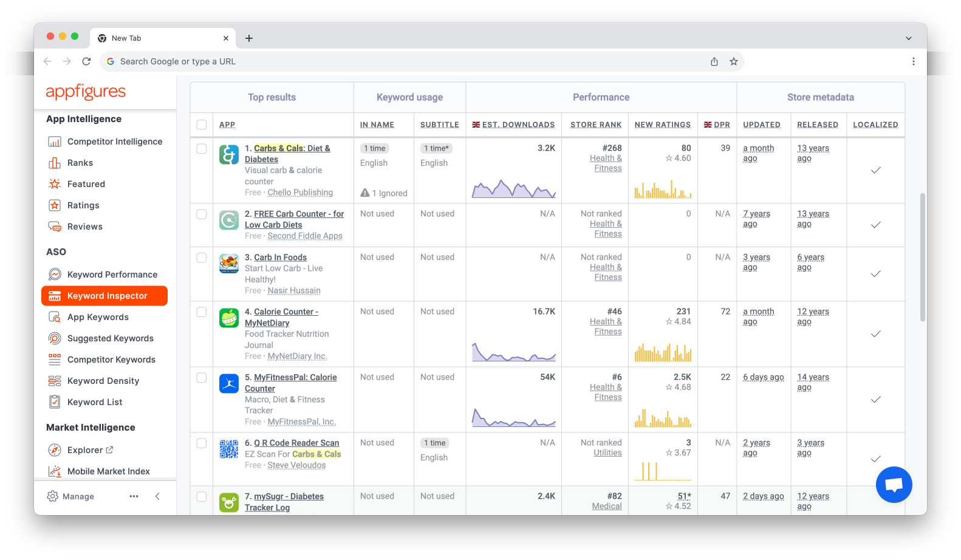Screen dimensions: 961x560
Task: Click the Competitor Keywords icon
Action: (55, 360)
